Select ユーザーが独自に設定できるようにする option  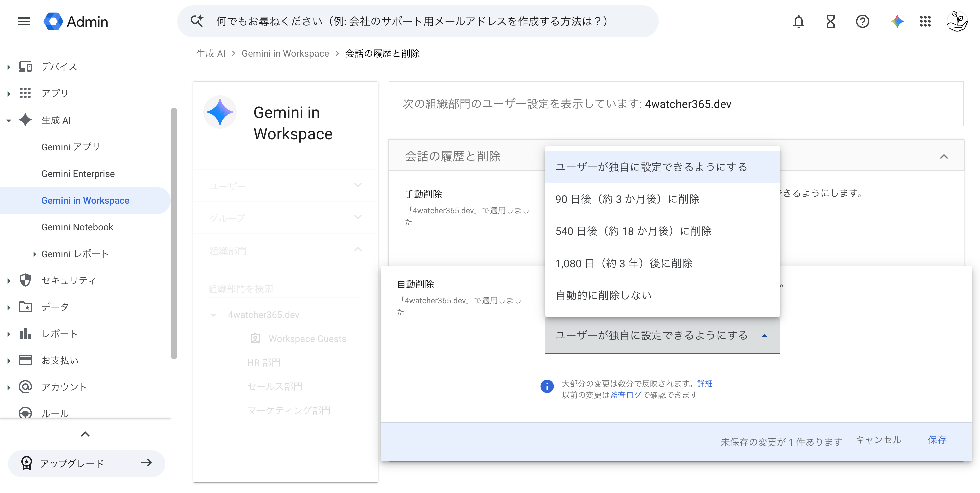click(662, 167)
